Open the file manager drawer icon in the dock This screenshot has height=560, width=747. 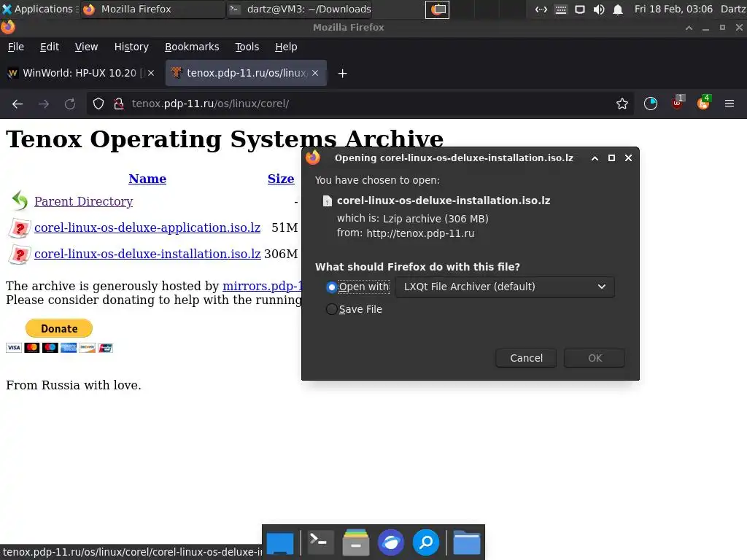356,542
